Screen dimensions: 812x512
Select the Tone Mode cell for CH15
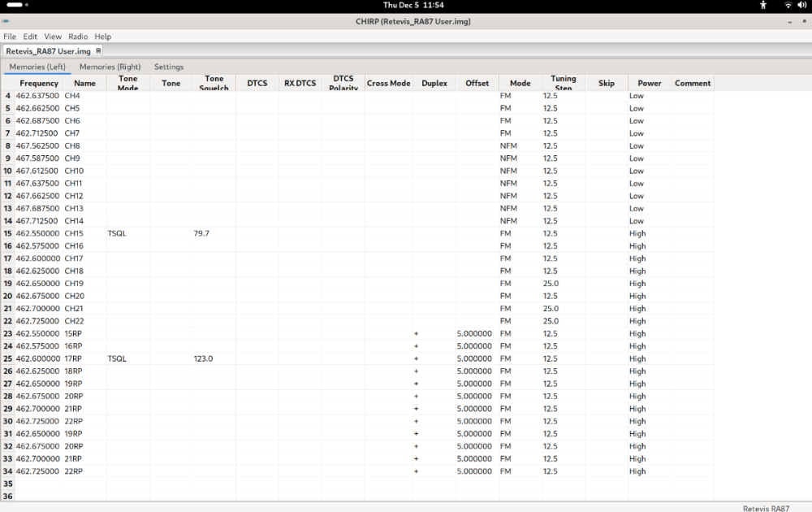(x=127, y=233)
